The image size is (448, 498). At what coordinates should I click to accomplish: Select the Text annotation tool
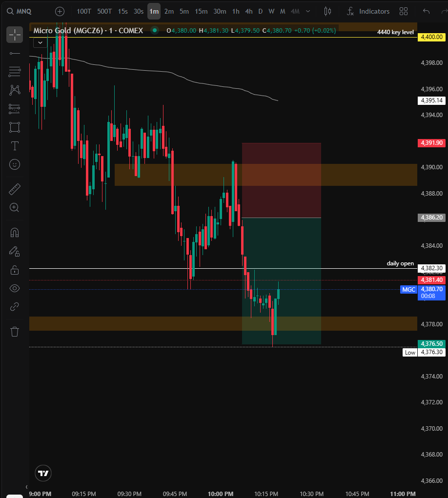coord(15,146)
